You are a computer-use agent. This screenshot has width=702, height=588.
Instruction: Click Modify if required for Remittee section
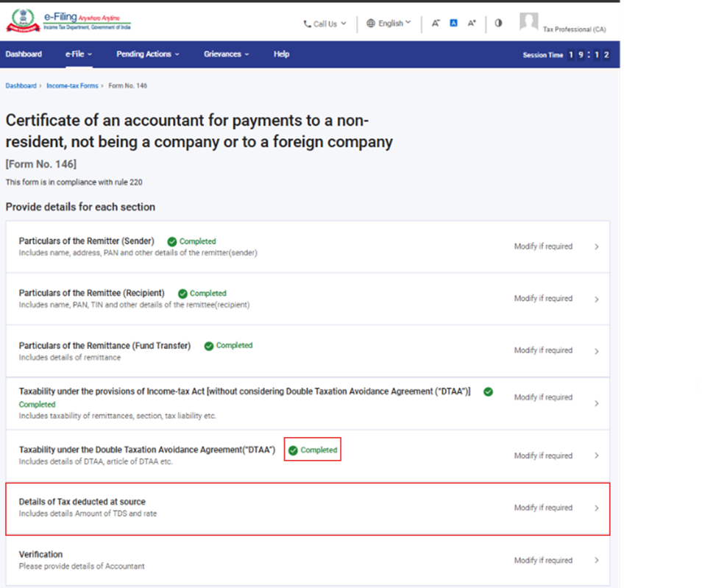pos(543,299)
